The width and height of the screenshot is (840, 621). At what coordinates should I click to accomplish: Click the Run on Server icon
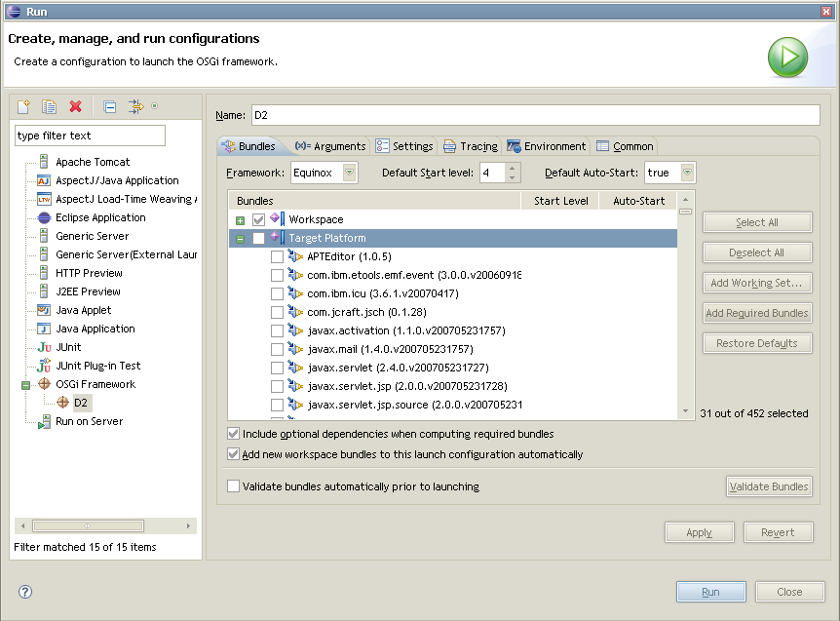pyautogui.click(x=44, y=422)
